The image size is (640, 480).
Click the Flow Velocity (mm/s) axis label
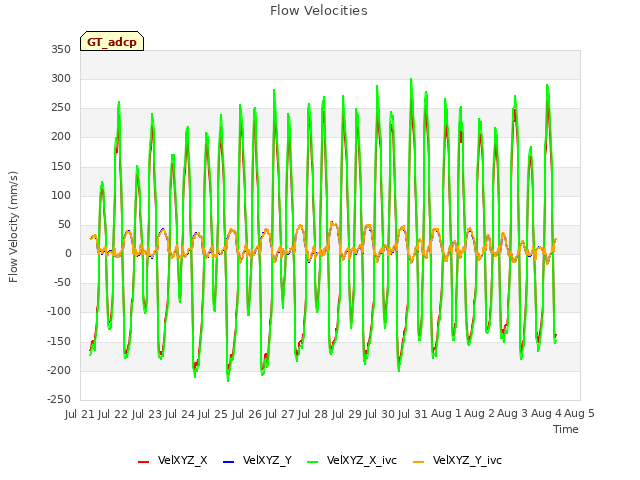13,227
